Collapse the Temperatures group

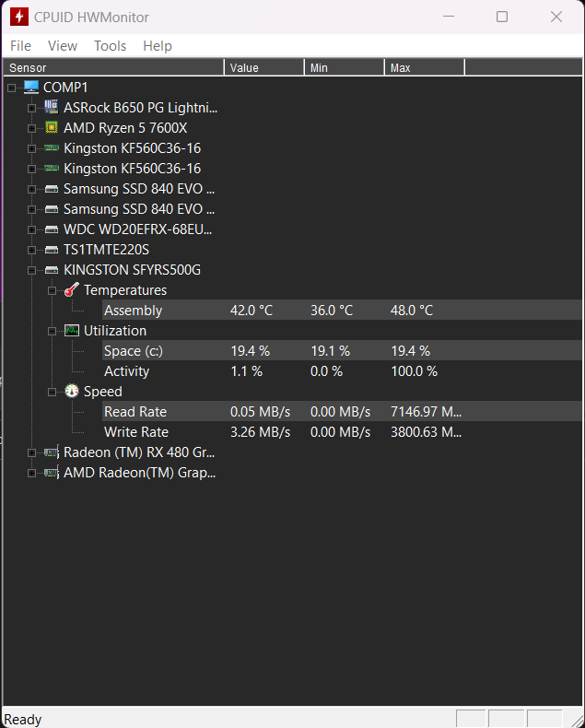tap(52, 290)
